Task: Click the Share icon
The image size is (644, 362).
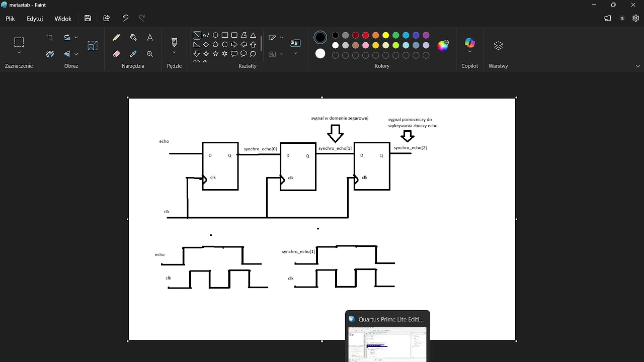Action: tap(107, 19)
